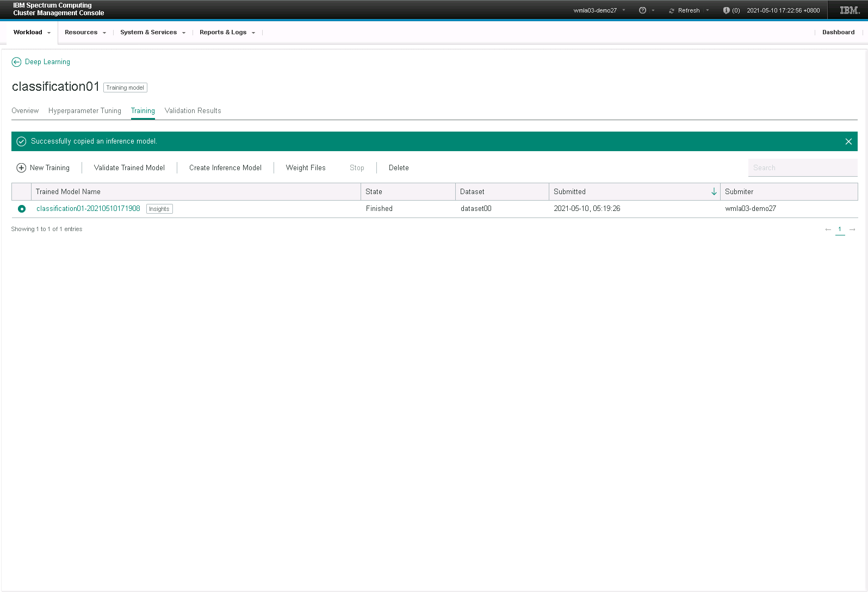This screenshot has height=597, width=868.
Task: Click the Weight Files button
Action: (306, 168)
